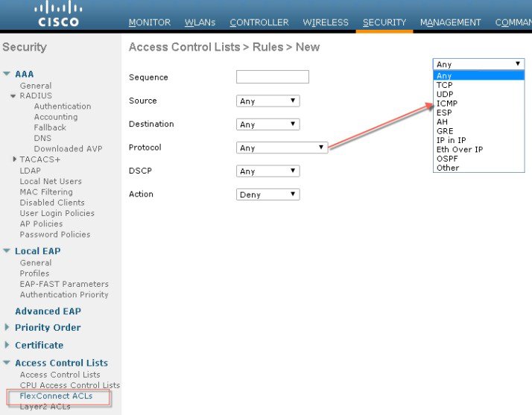Open the Action dropdown set to Deny
The width and height of the screenshot is (532, 415).
(x=267, y=194)
